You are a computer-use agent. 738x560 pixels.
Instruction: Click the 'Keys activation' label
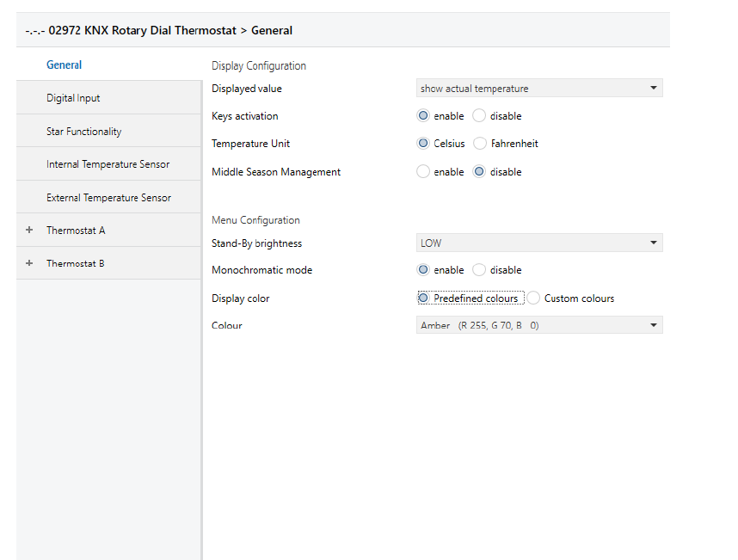coord(245,116)
